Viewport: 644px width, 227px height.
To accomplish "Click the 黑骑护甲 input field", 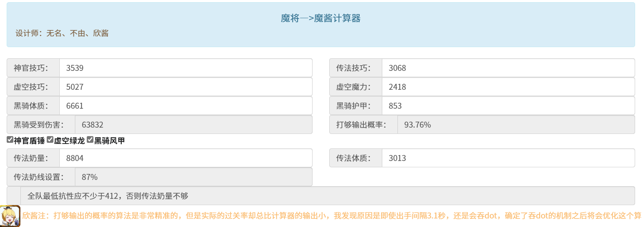I will coord(508,106).
